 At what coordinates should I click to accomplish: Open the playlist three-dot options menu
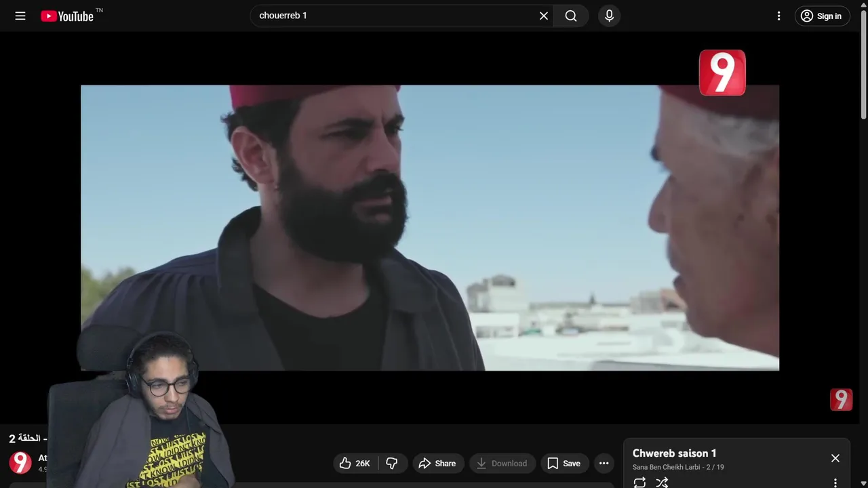[835, 483]
